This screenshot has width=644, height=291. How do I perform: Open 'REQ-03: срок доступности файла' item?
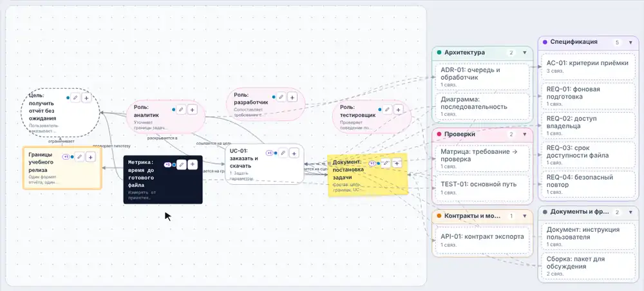[x=588, y=155]
